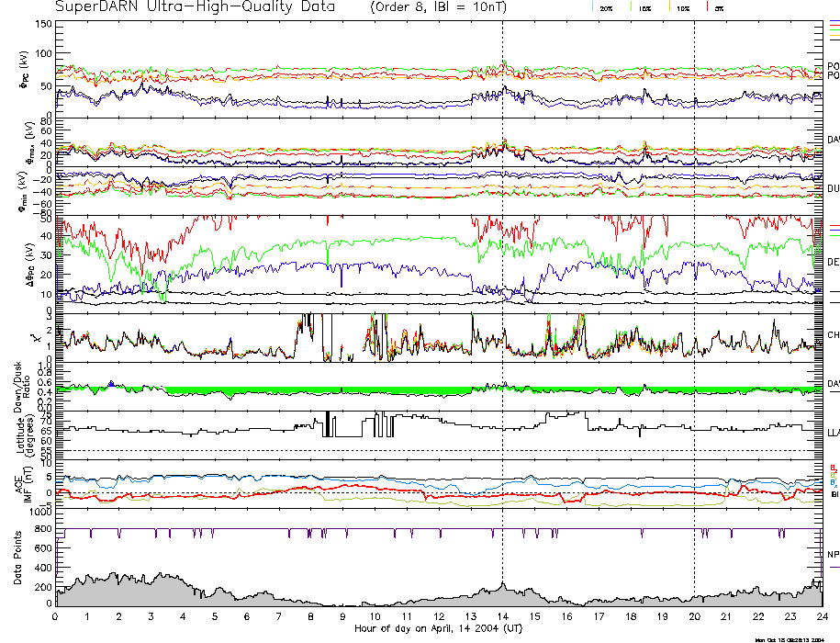Click the hour 14 tick label

[x=502, y=616]
